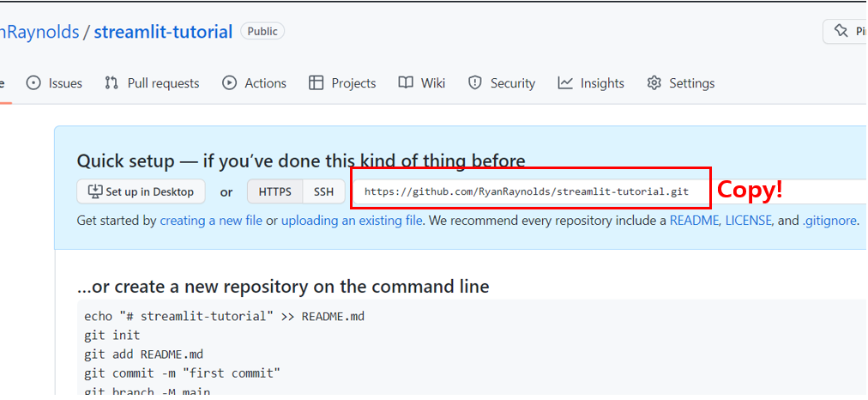Select the SSH protocol option

point(324,191)
